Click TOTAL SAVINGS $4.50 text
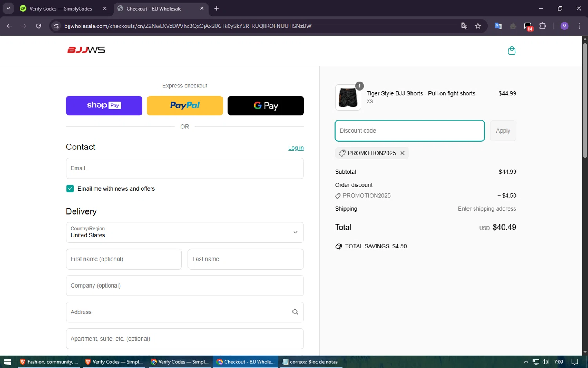The image size is (588, 368). click(376, 246)
